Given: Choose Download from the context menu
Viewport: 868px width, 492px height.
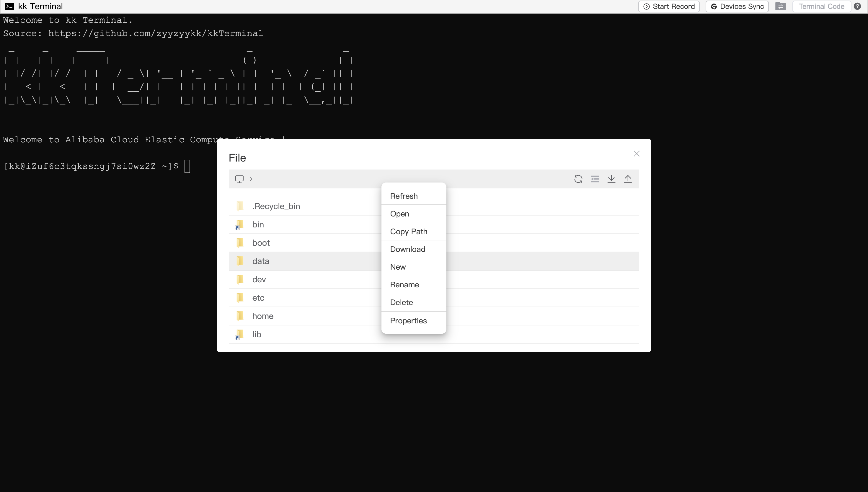Looking at the screenshot, I should click(408, 249).
